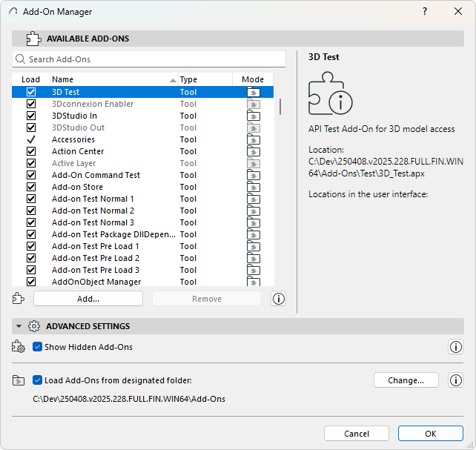Select the Active Layer row name

(73, 163)
